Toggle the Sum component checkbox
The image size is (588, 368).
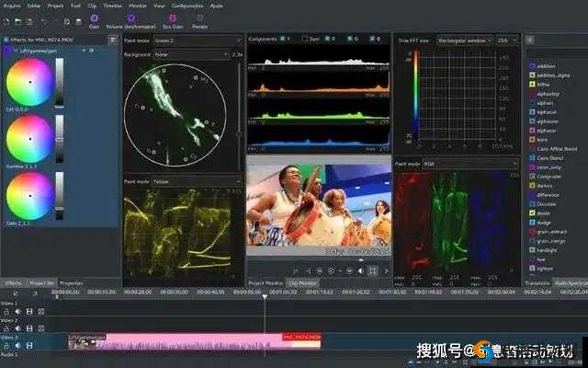(305, 39)
